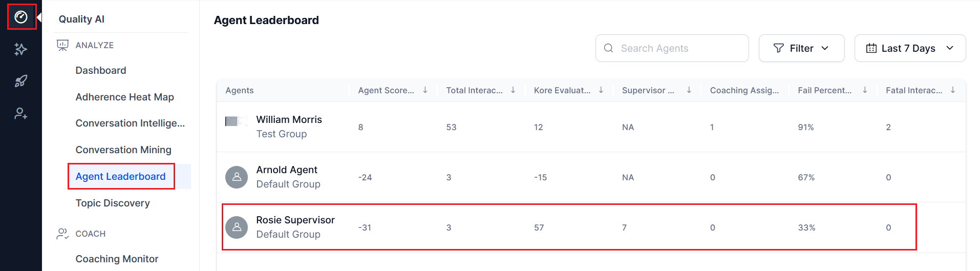This screenshot has width=980, height=271.
Task: Sort by Fail Percentage column arrow
Action: [x=865, y=90]
